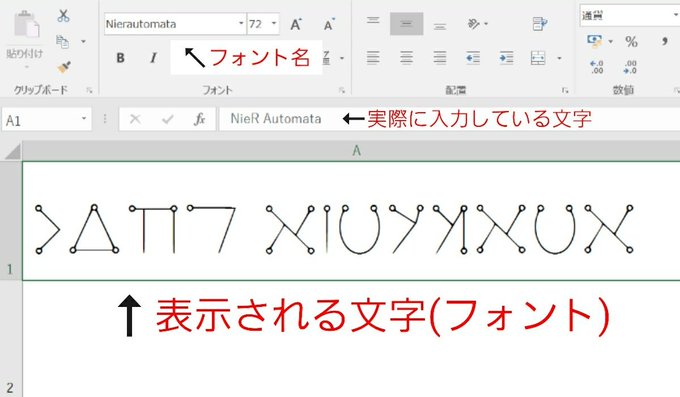
Task: Align text to the left
Action: click(x=373, y=57)
